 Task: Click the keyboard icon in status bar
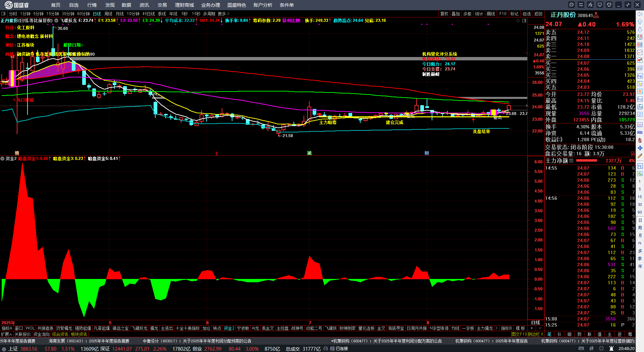coord(581,349)
